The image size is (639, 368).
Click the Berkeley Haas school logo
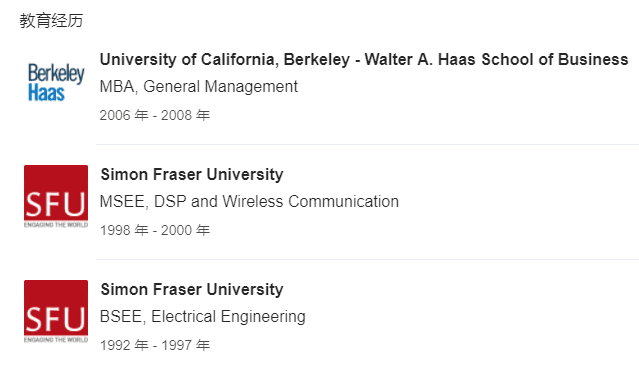tap(56, 82)
